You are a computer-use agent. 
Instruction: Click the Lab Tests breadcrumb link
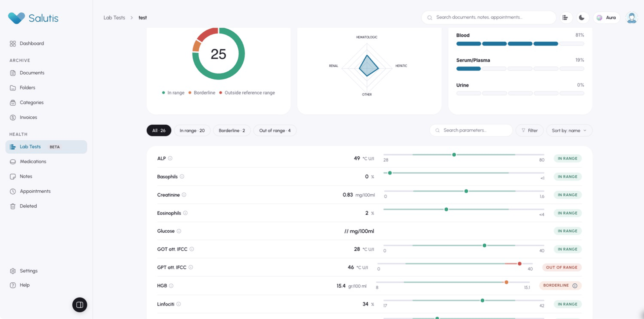[x=114, y=18]
